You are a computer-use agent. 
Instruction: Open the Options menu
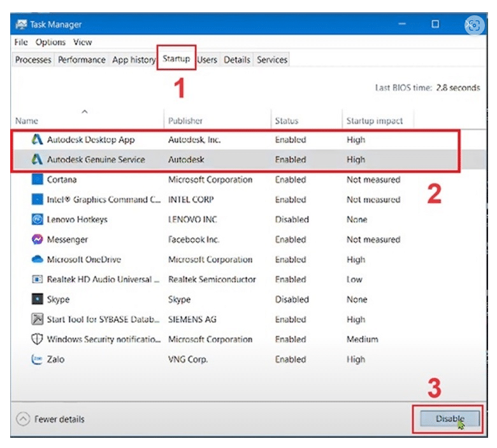coord(50,42)
